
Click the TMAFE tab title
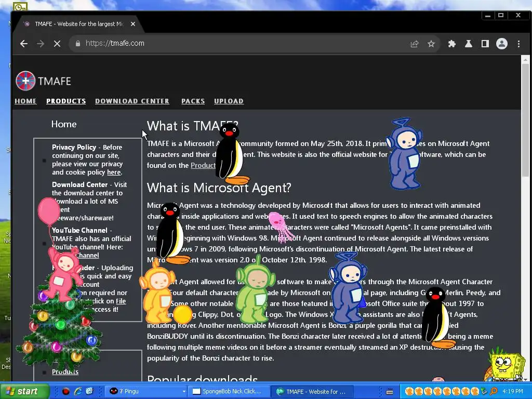click(79, 24)
